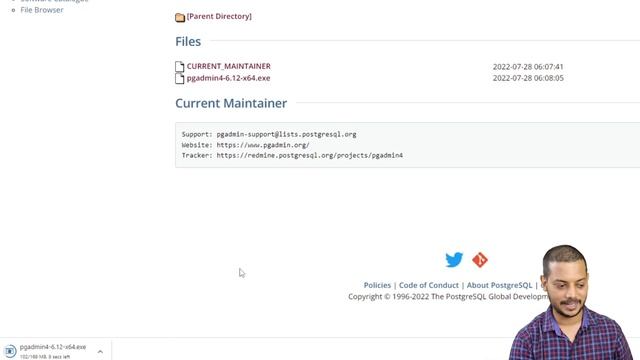Screen dimensions: 640x360
Task: Click the Files section heading
Action: tap(188, 42)
